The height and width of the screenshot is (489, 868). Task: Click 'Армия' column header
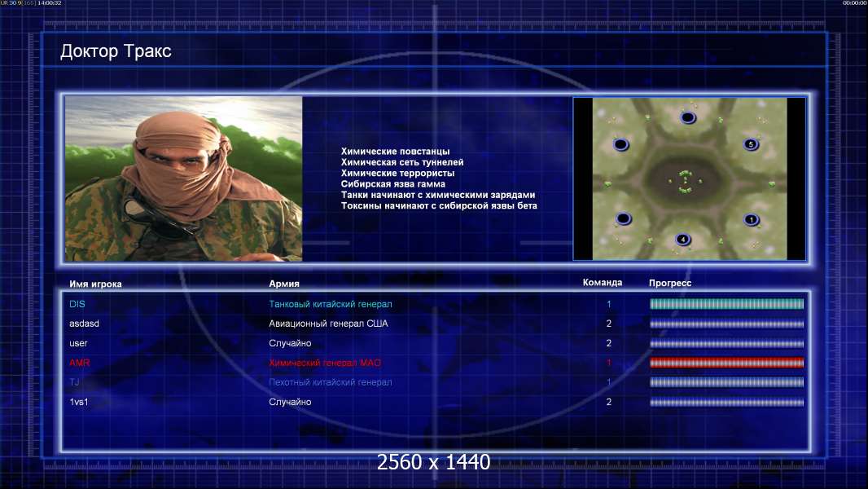point(284,284)
